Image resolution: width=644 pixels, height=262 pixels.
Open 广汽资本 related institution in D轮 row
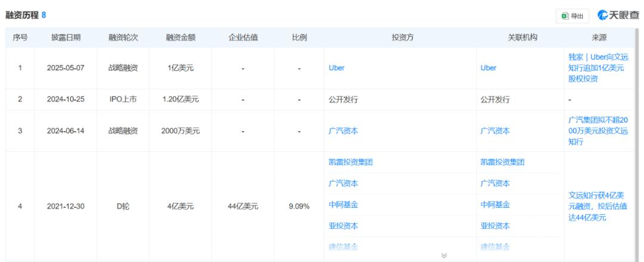(x=496, y=183)
